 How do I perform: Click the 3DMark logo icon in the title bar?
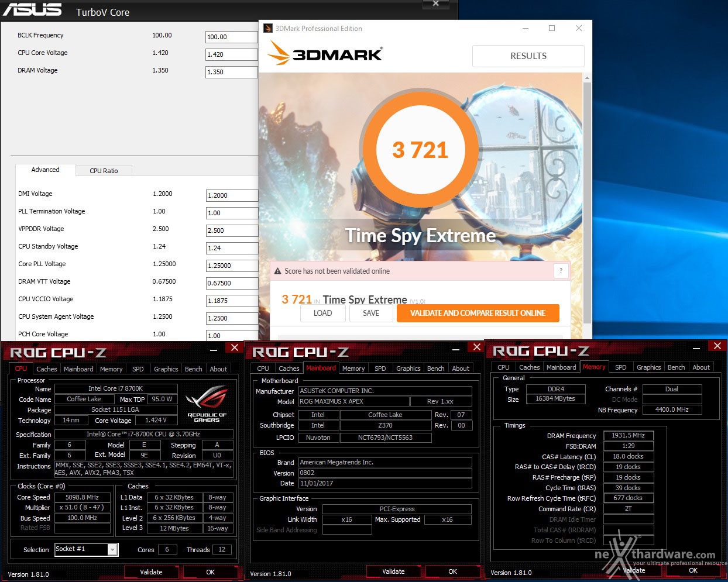(x=268, y=28)
